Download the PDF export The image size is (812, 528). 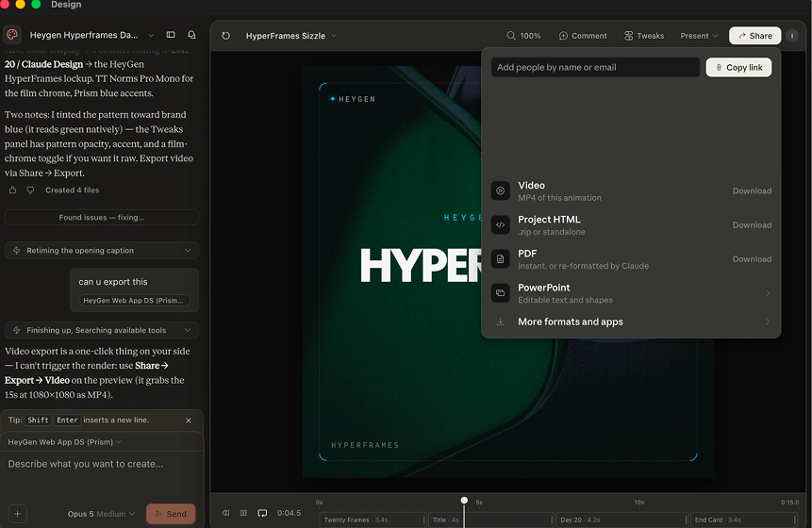(752, 259)
